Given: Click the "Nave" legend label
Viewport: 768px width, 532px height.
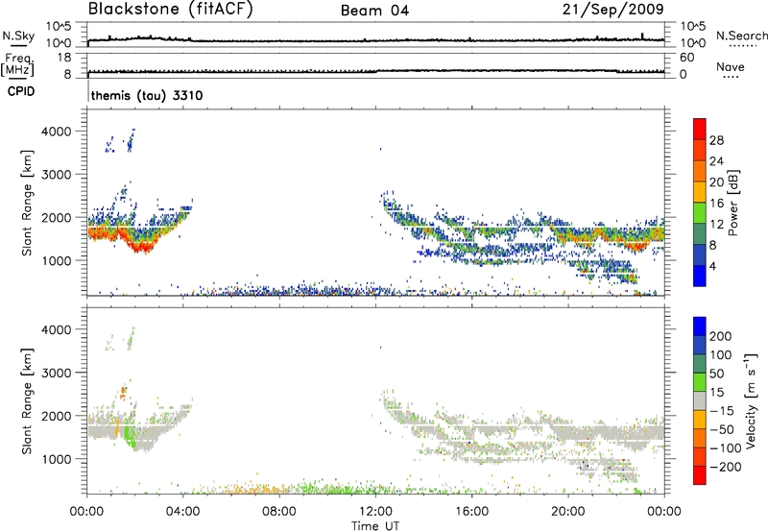Looking at the screenshot, I should point(730,66).
